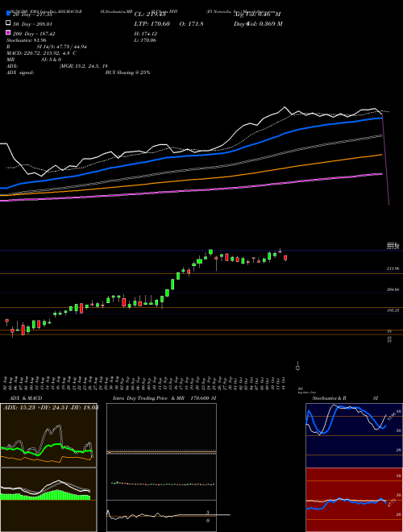This screenshot has width=403, height=532.
Task: Click the magenta 200 Day EMA legend swatch
Action: (x=8, y=32)
